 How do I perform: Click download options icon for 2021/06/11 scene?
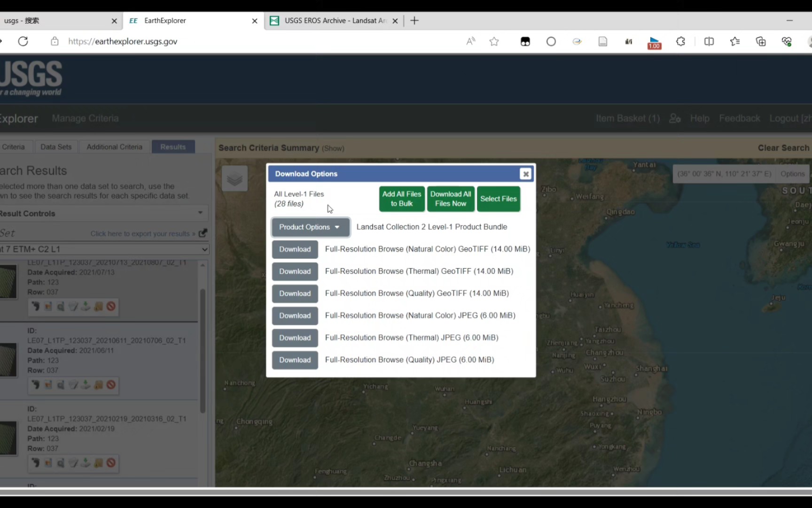pos(86,385)
